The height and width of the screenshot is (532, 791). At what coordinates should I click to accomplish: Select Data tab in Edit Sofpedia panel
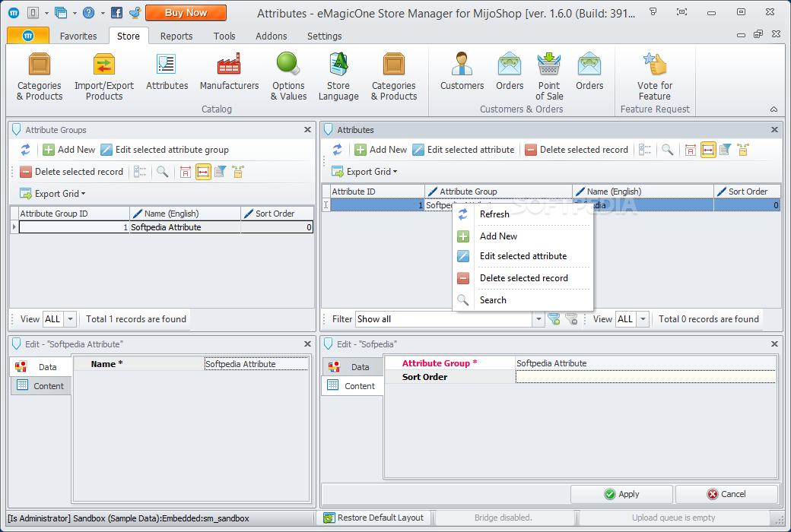(353, 367)
